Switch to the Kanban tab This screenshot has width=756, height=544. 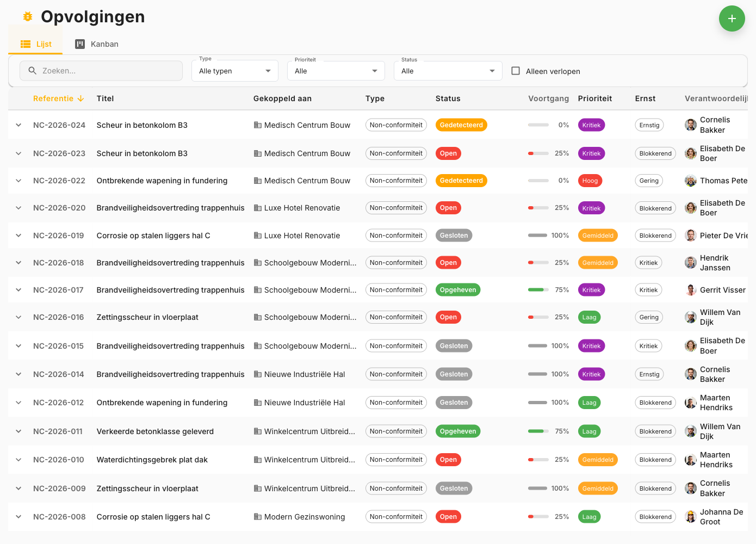[x=97, y=44]
